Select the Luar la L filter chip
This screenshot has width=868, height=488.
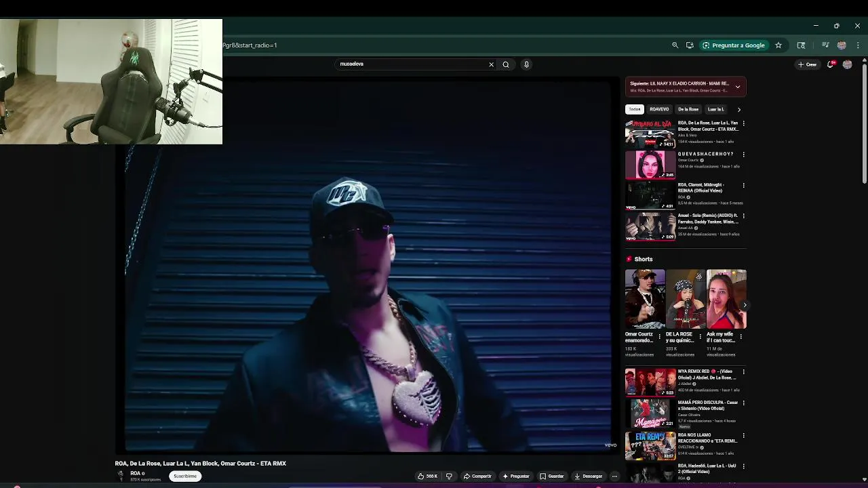(716, 109)
